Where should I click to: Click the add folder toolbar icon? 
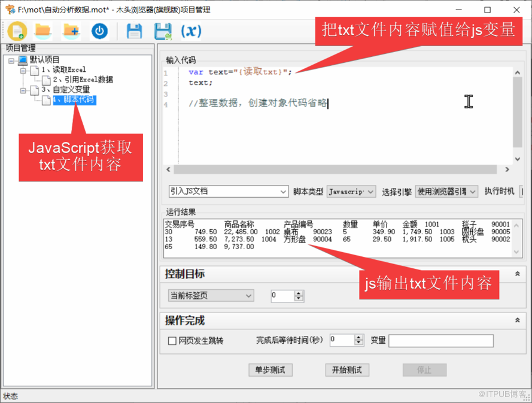pos(71,31)
